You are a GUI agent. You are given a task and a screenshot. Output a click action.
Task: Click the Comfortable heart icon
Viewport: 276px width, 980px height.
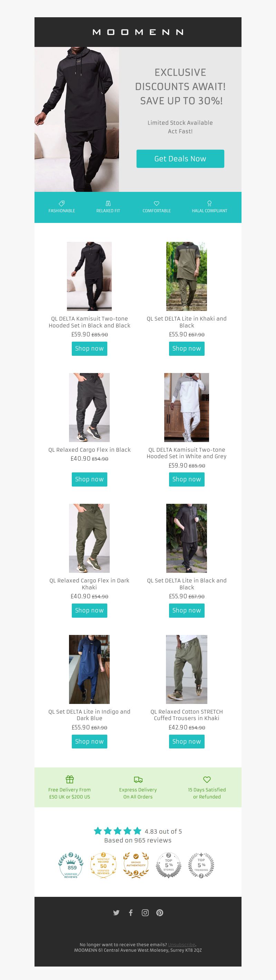pyautogui.click(x=156, y=204)
